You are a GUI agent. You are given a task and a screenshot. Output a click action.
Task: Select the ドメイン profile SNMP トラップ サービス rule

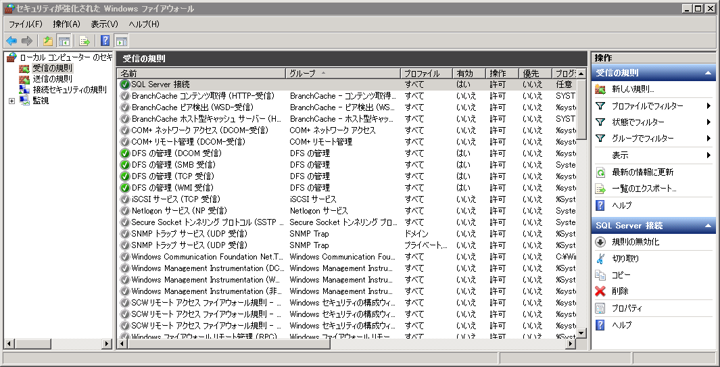347,234
